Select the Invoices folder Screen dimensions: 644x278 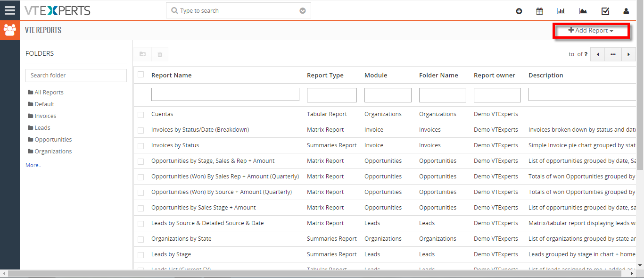[x=45, y=116]
